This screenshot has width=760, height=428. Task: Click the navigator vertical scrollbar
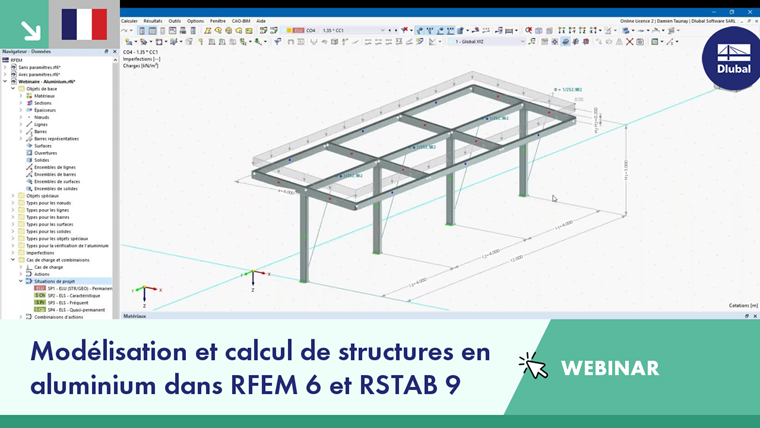[x=115, y=189]
